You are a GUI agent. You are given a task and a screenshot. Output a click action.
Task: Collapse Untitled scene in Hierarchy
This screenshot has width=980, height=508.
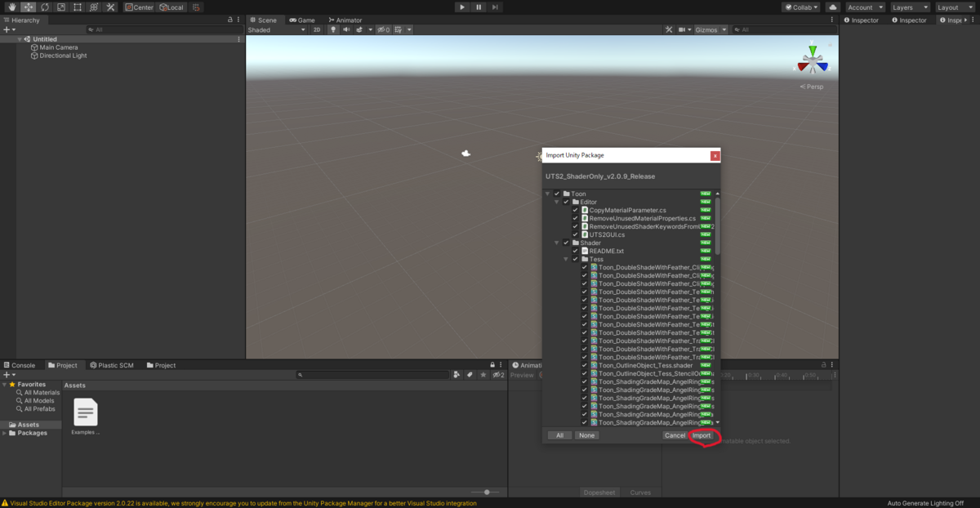click(20, 39)
